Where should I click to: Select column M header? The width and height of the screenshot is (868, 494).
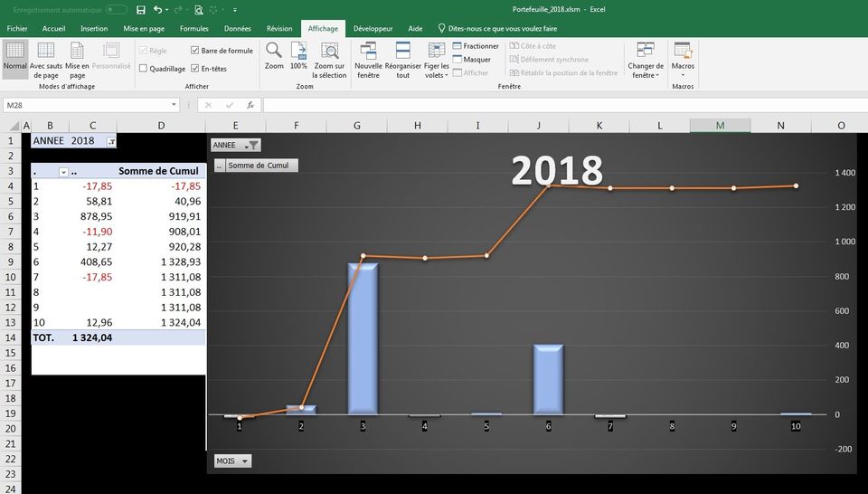pyautogui.click(x=721, y=126)
